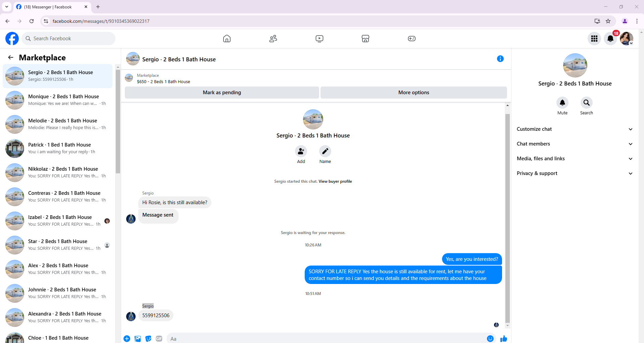The height and width of the screenshot is (343, 644).
Task: Open the Facebook menu grid icon
Action: tap(594, 39)
